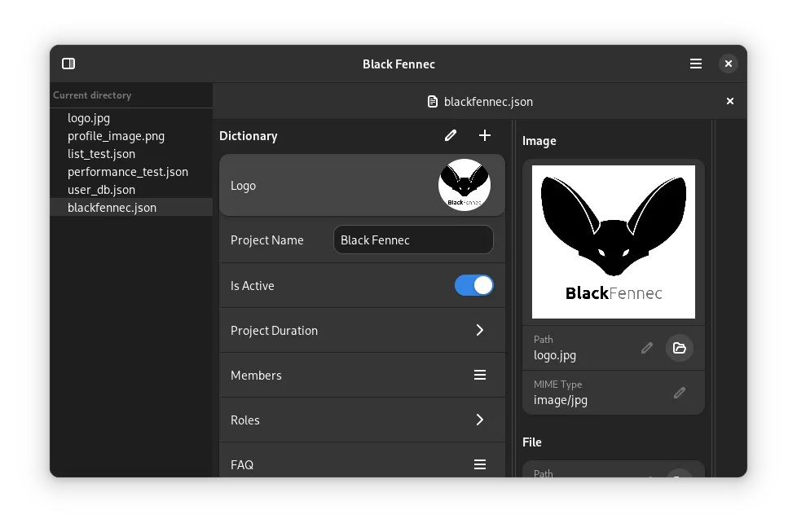
Task: Select logo.jpg in Current directory
Action: (x=88, y=118)
